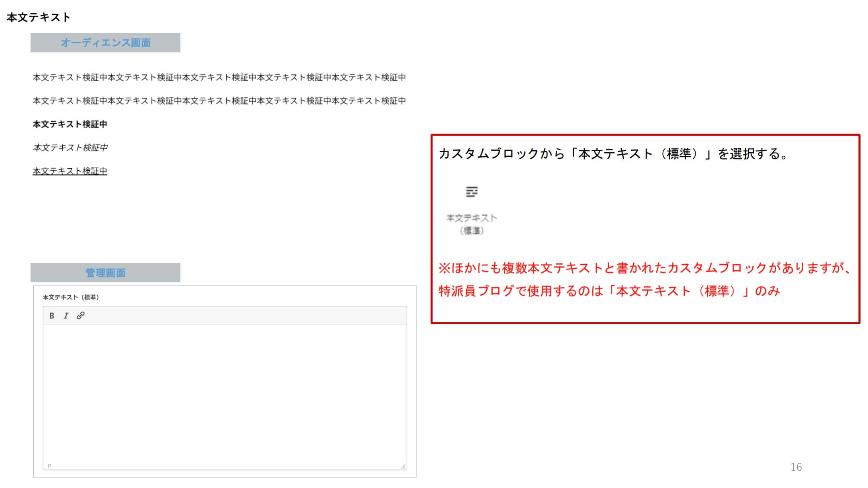
Task: Select the 本文テキスト（標準） custom block icon
Action: click(471, 192)
